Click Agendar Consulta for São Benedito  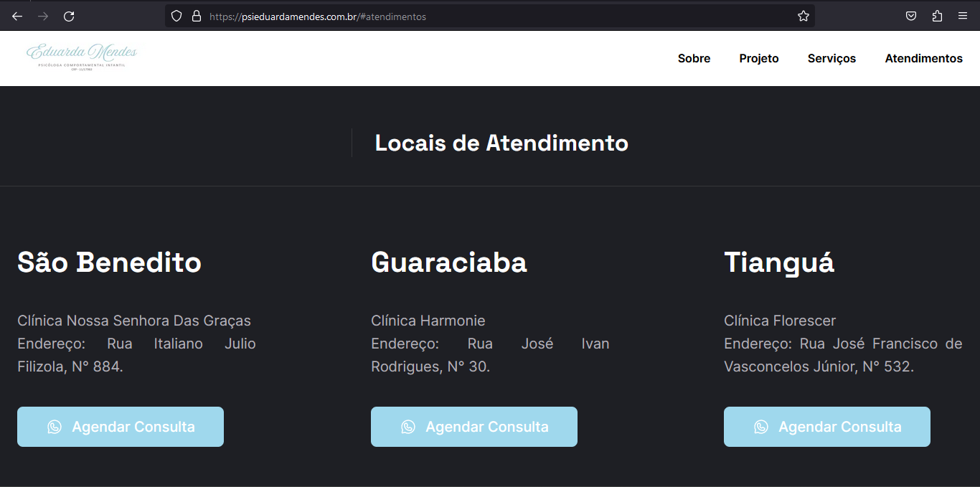point(120,426)
